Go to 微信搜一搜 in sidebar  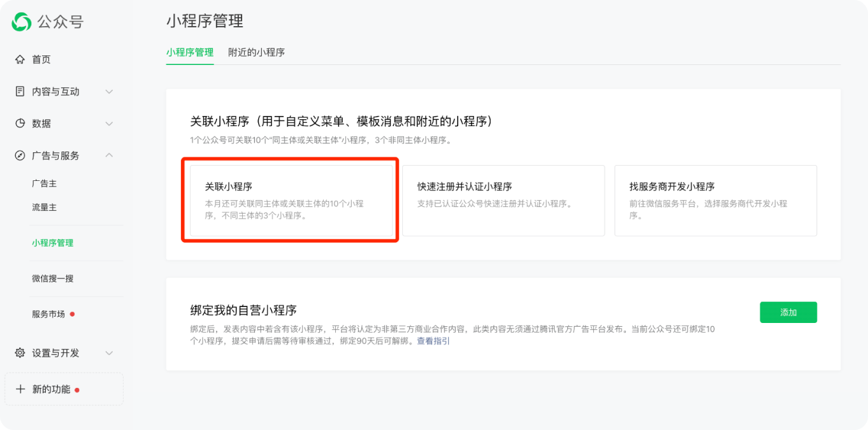coord(53,278)
